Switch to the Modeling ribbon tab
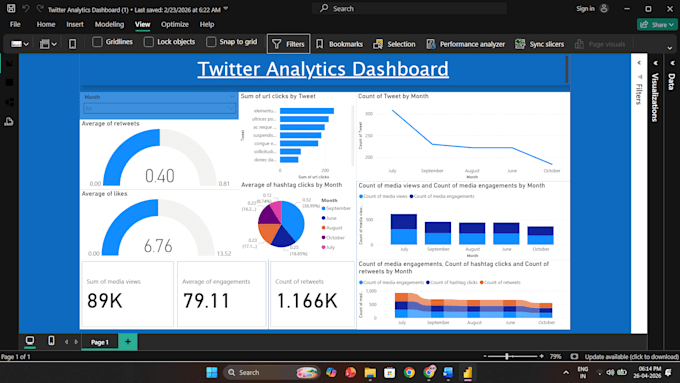680x383 pixels. pyautogui.click(x=109, y=24)
